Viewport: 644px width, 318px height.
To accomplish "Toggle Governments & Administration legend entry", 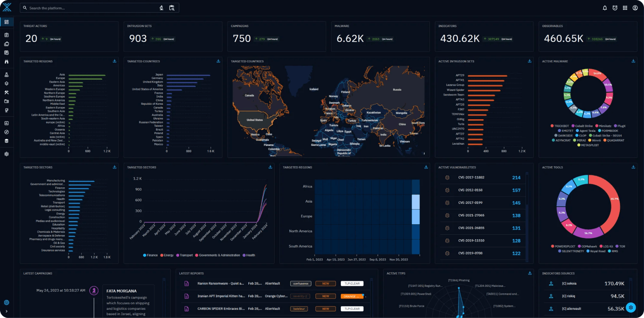I will (217, 255).
